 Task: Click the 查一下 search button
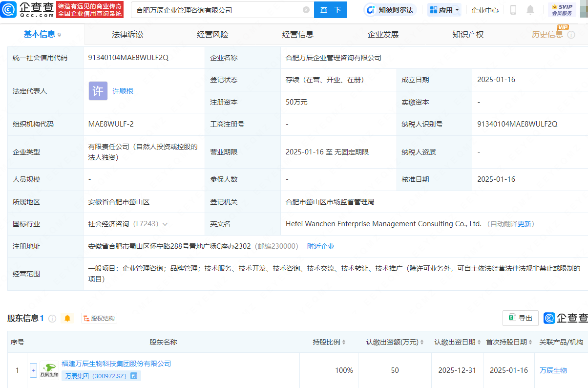[331, 10]
